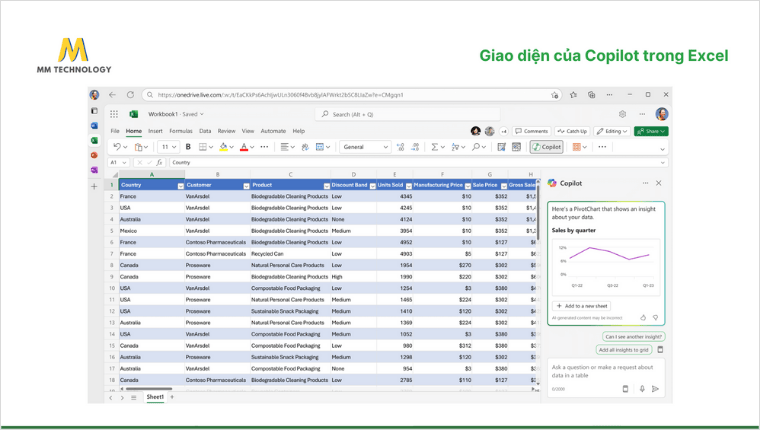The height and width of the screenshot is (430, 760).
Task: Click the Share button
Action: tap(651, 131)
